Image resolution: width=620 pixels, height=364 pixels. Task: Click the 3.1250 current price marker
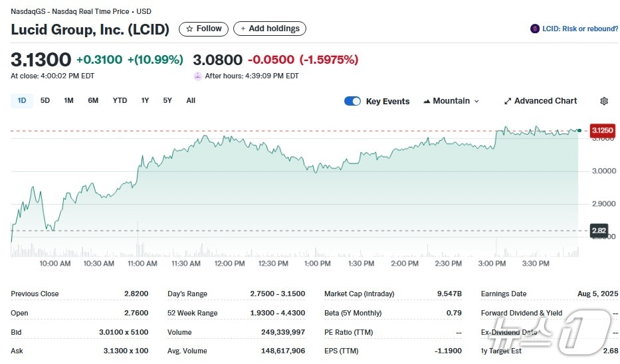(x=601, y=130)
